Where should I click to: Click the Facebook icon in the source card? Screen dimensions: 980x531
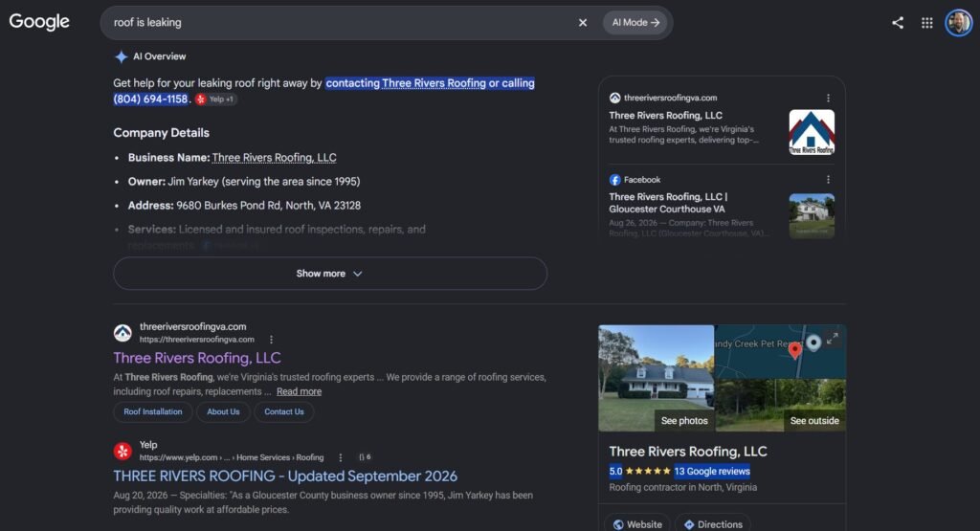(x=615, y=180)
